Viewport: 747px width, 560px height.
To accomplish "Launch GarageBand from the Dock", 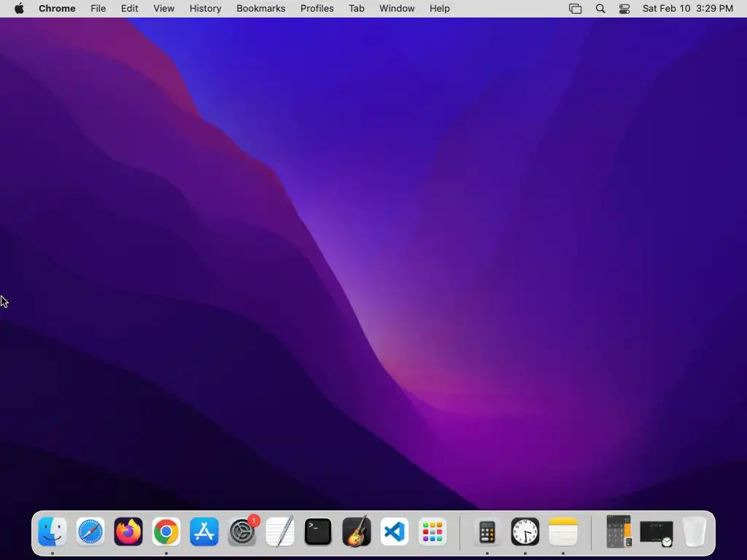I will point(356,532).
